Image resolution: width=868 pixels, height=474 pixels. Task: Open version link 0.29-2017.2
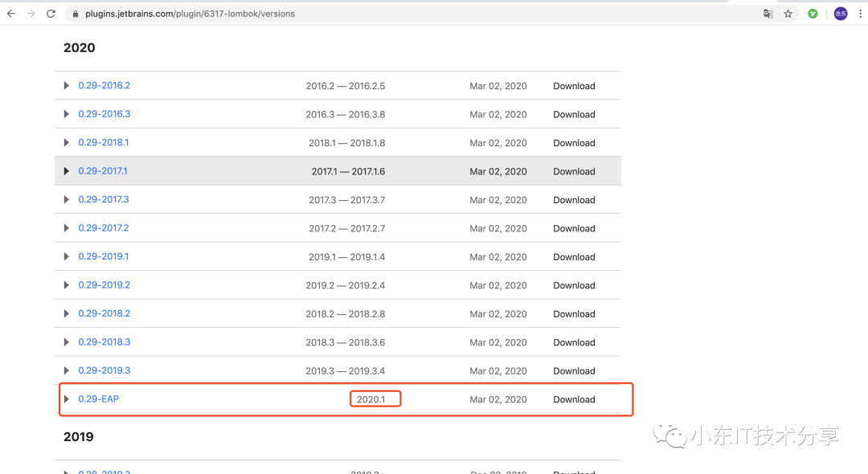[x=104, y=228]
